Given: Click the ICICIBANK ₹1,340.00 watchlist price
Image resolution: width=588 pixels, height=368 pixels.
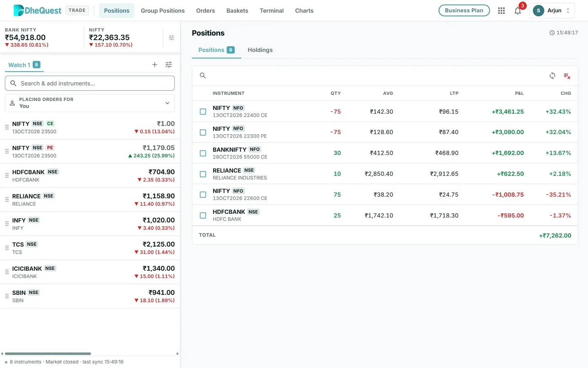Looking at the screenshot, I should point(159,268).
